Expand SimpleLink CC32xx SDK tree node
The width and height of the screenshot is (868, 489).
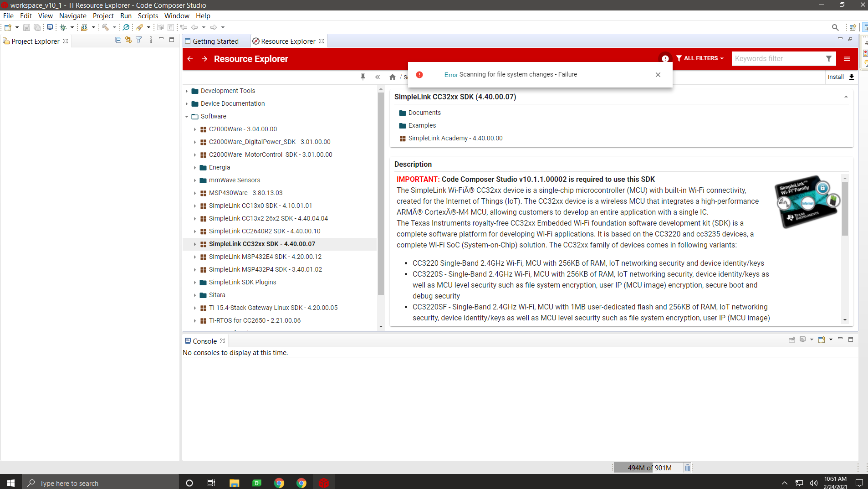click(195, 244)
